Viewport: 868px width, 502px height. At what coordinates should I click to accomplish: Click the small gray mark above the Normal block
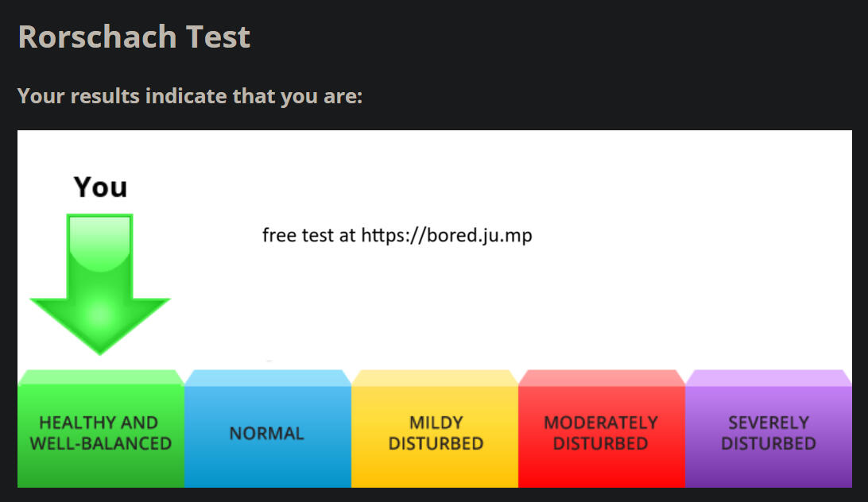269,361
